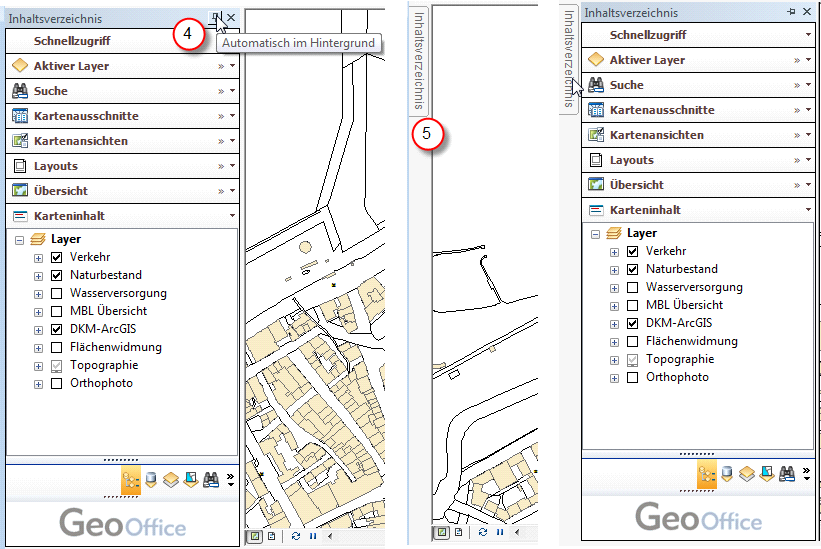Viewport: 821px width, 549px height.
Task: Click the yellow Aktiver Layer diamond in right panel
Action: (x=596, y=60)
